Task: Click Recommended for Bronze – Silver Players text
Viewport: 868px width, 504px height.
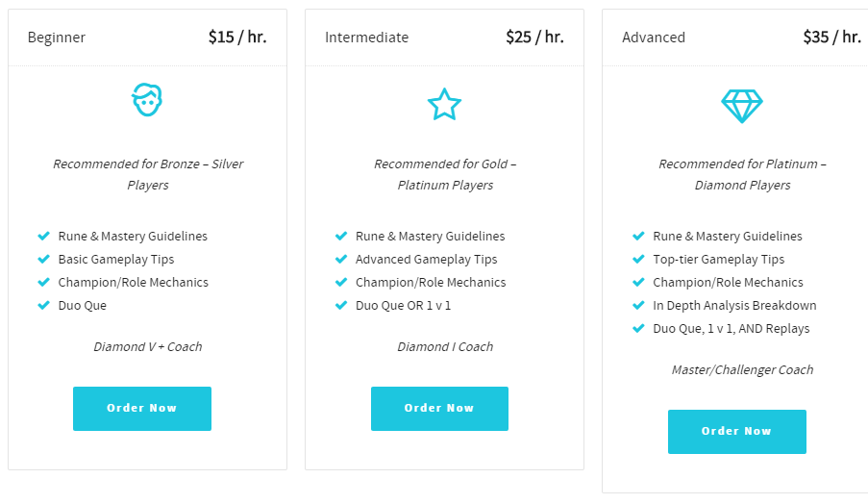Action: [x=148, y=174]
